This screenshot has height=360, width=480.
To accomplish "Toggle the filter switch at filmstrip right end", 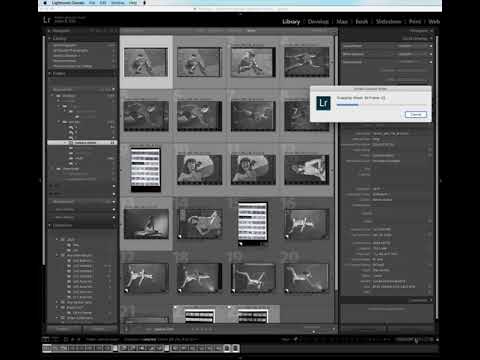I will pyautogui.click(x=437, y=340).
